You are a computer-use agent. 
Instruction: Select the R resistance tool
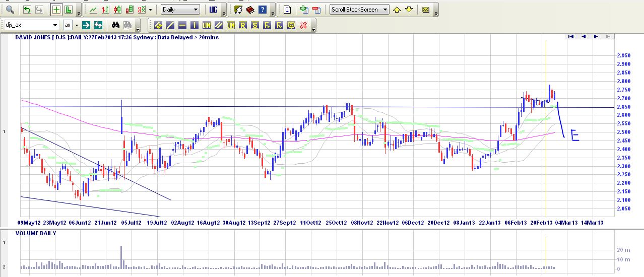click(243, 25)
